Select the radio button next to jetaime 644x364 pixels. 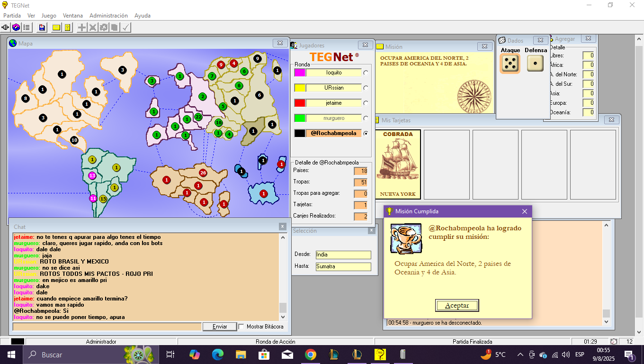coord(366,103)
